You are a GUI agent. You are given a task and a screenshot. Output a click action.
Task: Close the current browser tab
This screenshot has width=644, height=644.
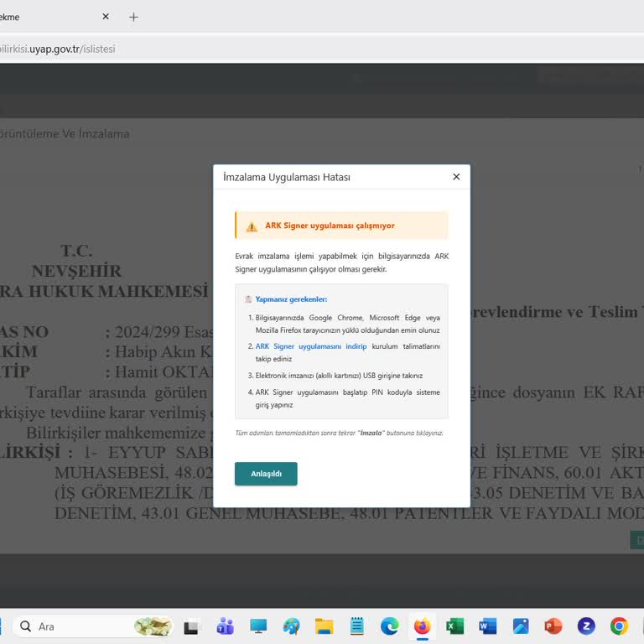pyautogui.click(x=106, y=17)
